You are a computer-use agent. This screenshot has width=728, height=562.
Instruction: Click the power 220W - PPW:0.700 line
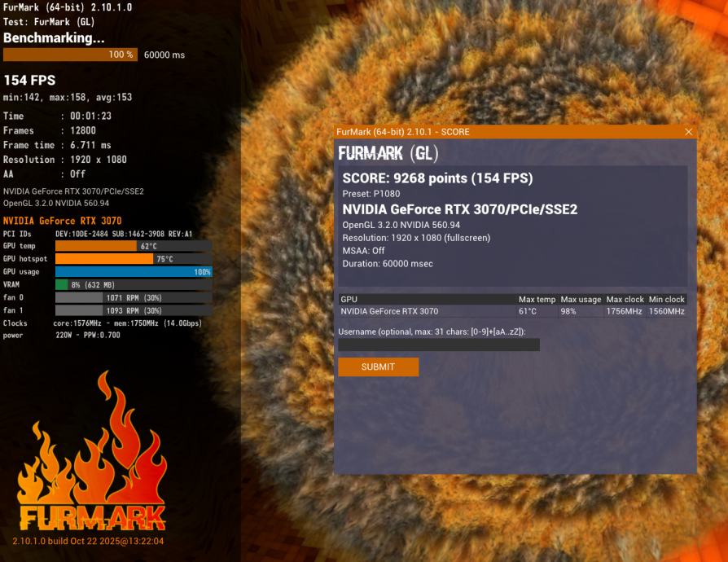(62, 335)
